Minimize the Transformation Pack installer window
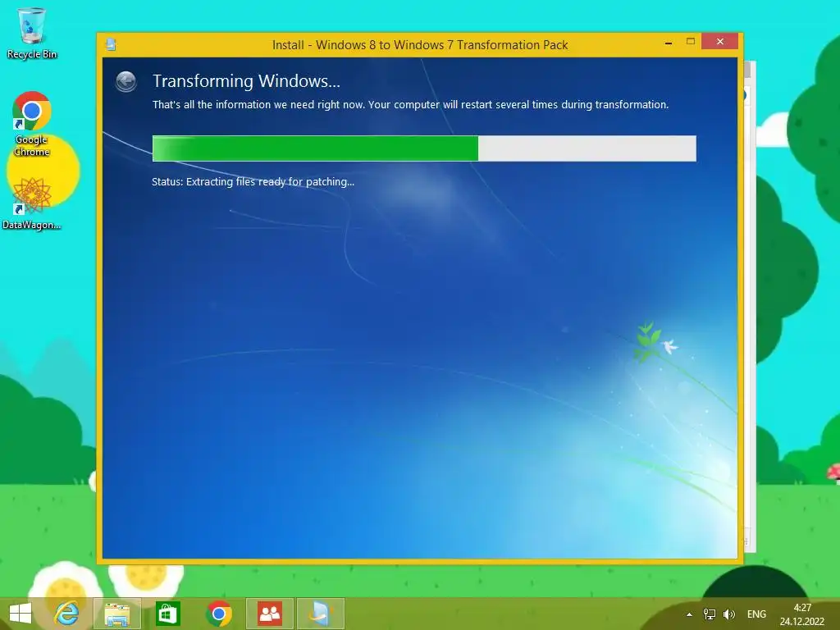Image resolution: width=840 pixels, height=630 pixels. coord(668,43)
